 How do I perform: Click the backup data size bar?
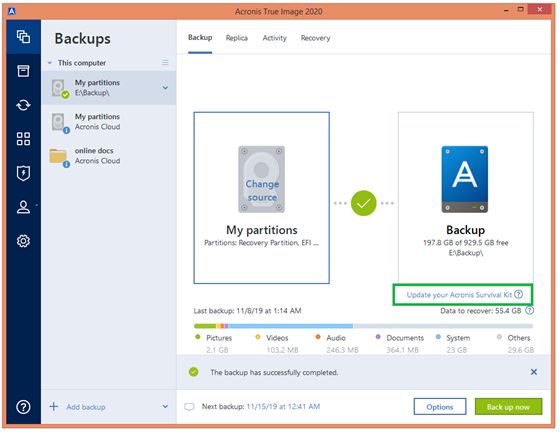pos(363,326)
